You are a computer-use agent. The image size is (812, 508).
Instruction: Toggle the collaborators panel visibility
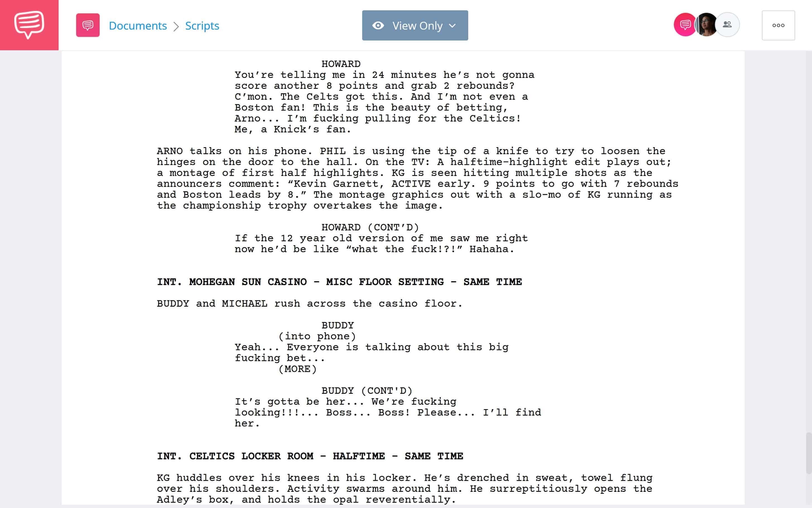[727, 25]
